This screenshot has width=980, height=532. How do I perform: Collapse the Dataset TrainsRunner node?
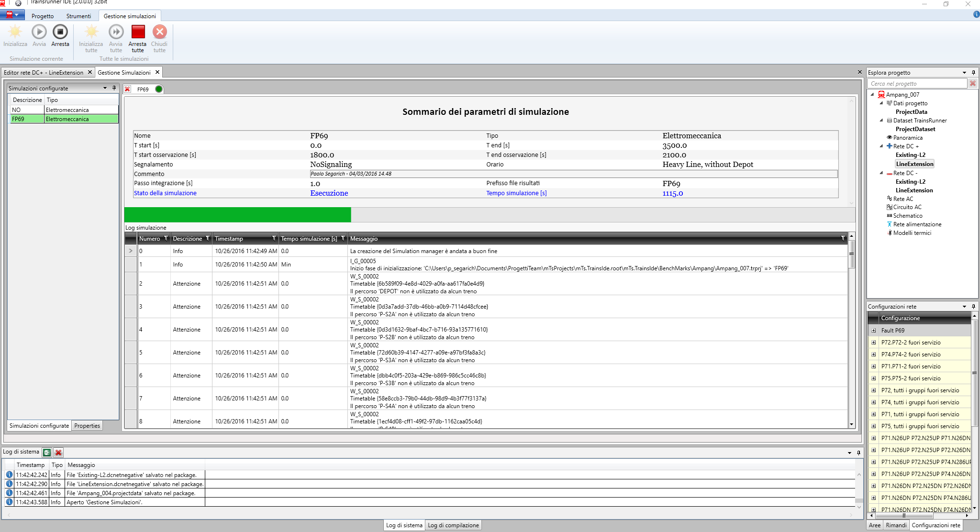881,120
